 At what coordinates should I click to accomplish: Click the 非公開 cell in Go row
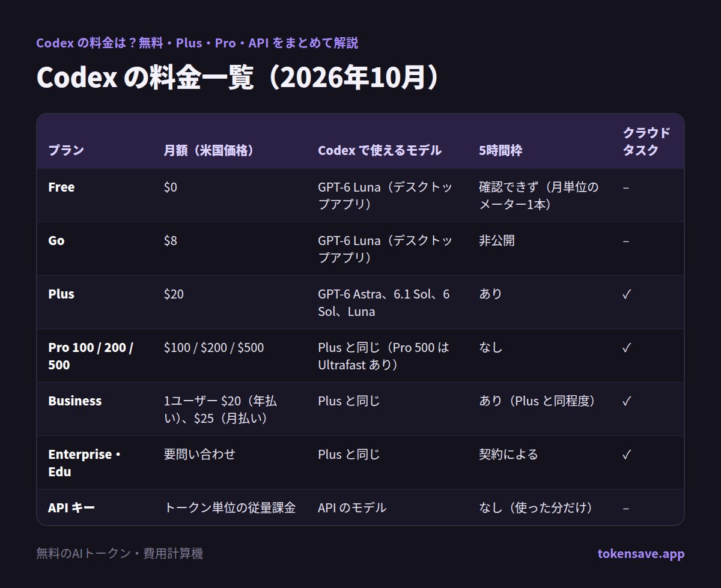497,241
